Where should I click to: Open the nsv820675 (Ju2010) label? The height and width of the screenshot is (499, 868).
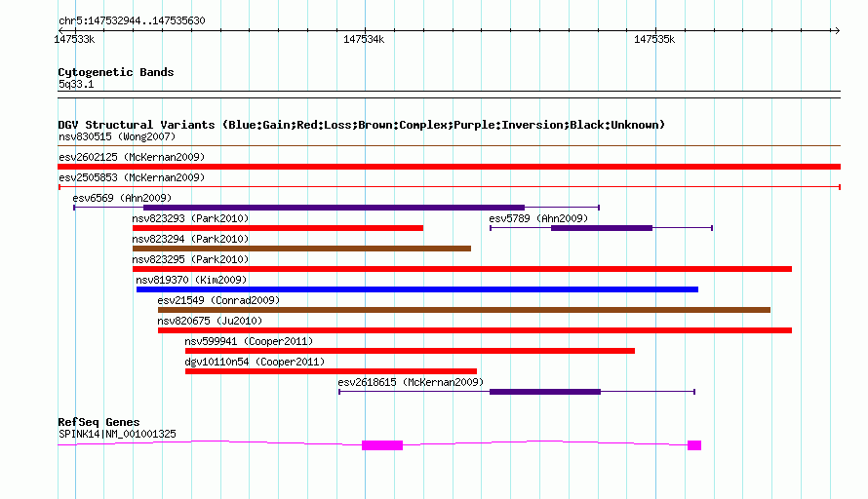[210, 321]
